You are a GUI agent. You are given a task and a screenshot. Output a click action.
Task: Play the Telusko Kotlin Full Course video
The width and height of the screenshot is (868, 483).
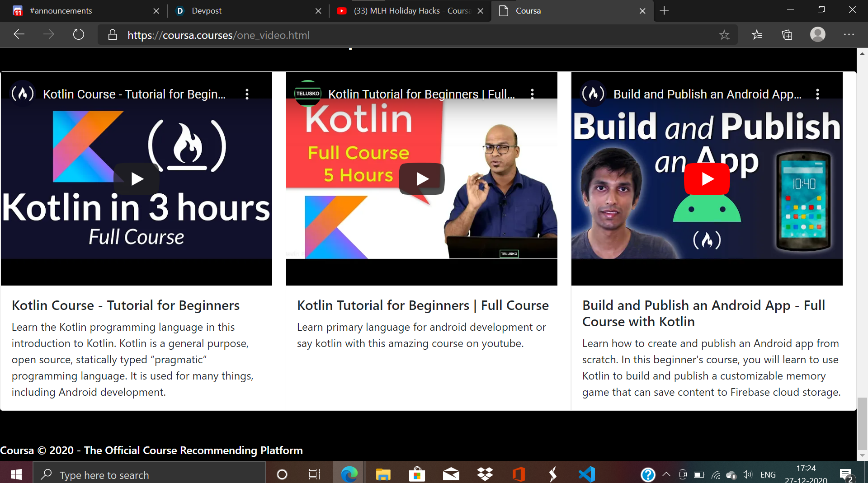coord(422,179)
